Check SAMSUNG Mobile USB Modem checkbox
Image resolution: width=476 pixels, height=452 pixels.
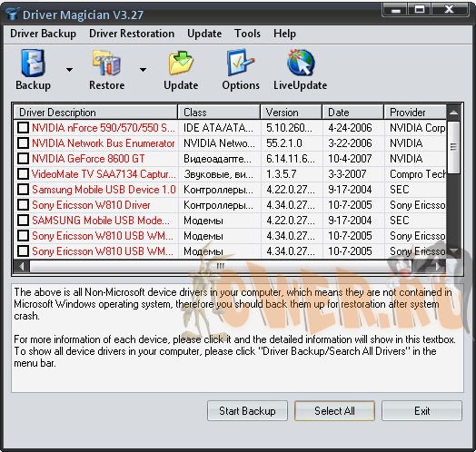tap(23, 220)
